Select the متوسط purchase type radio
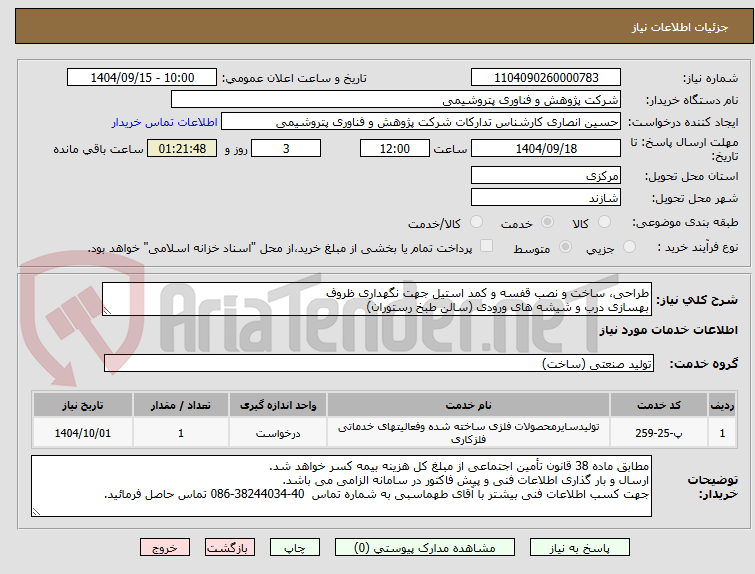Screen dimensions: 755x574 tap(565, 247)
